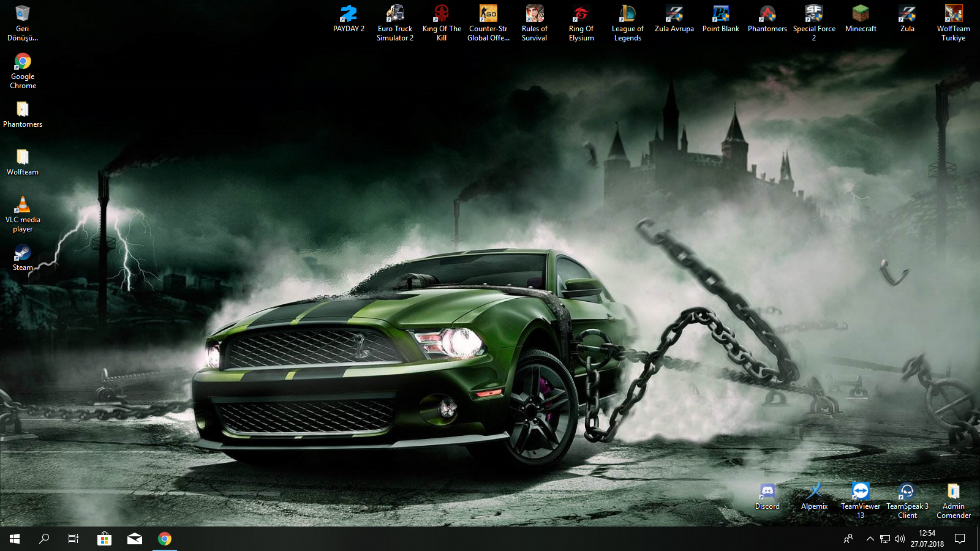The width and height of the screenshot is (980, 551).
Task: Select the Phantomers folder on left side
Action: coord(23,114)
